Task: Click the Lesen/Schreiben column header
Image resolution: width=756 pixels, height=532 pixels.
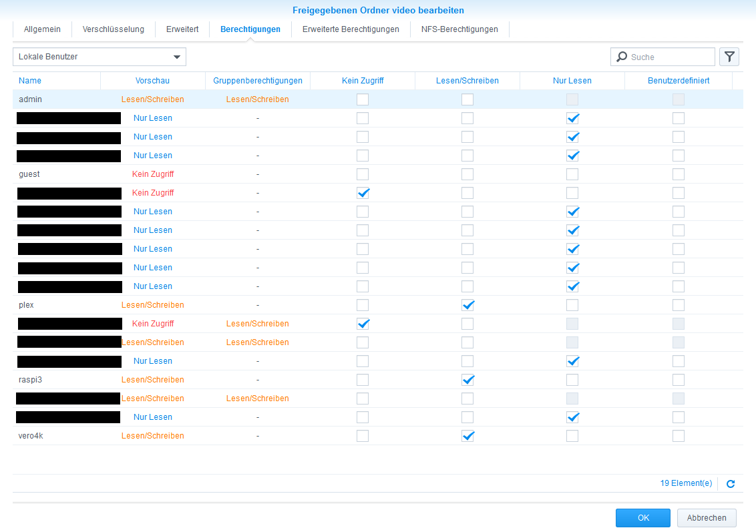Action: tap(467, 81)
